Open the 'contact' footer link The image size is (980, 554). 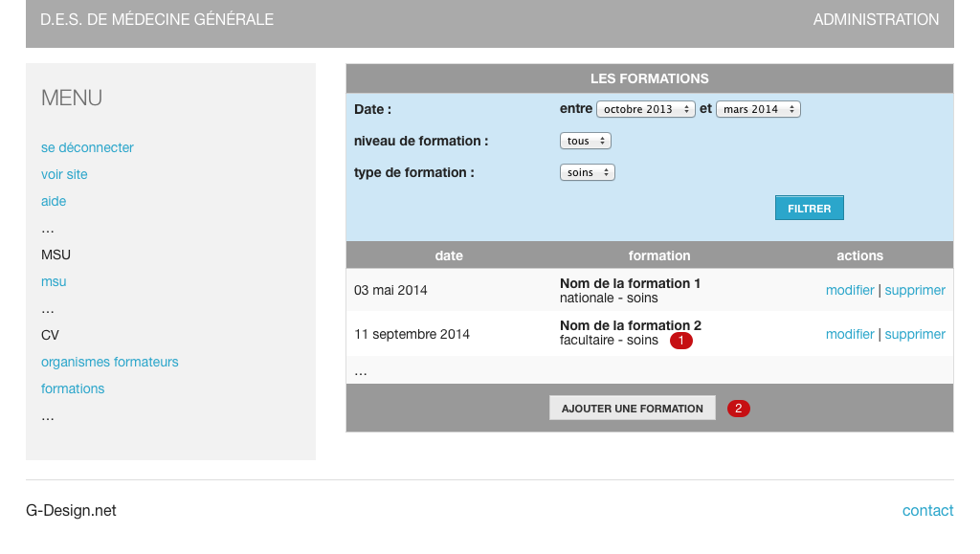pyautogui.click(x=927, y=511)
